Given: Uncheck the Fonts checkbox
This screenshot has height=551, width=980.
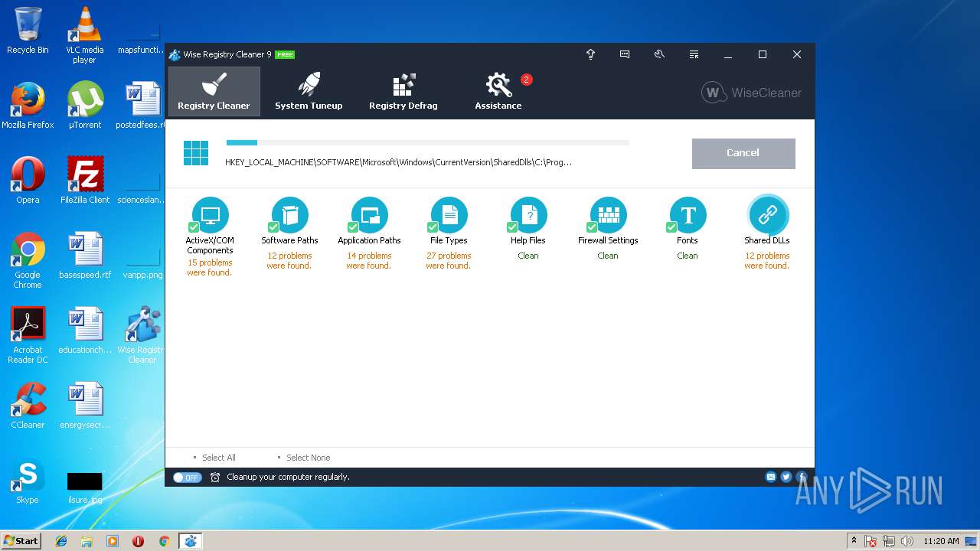Looking at the screenshot, I should click(x=671, y=227).
